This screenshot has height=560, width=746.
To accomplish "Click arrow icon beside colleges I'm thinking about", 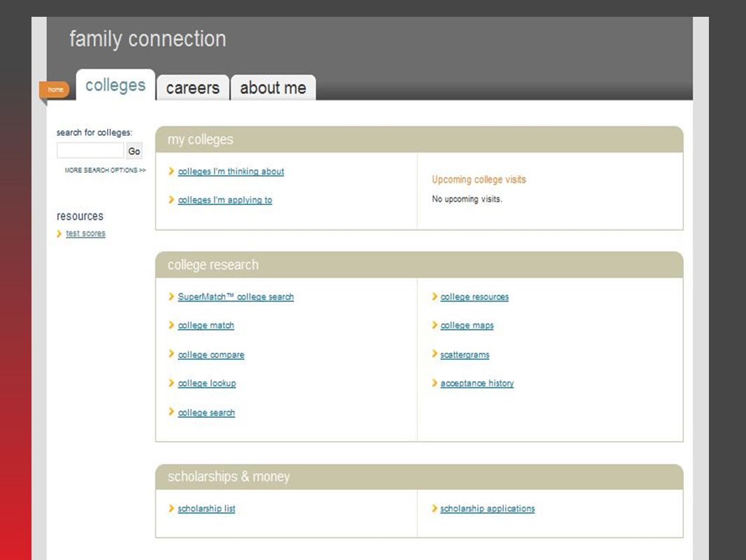I will [171, 171].
